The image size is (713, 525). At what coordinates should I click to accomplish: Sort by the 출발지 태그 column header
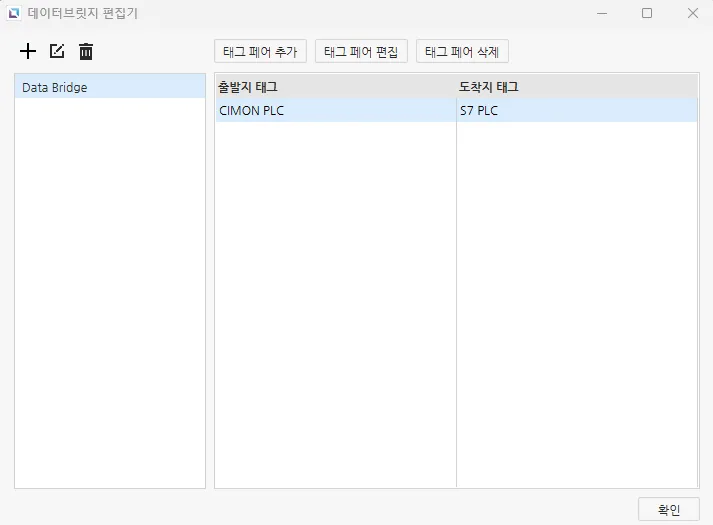coord(335,87)
